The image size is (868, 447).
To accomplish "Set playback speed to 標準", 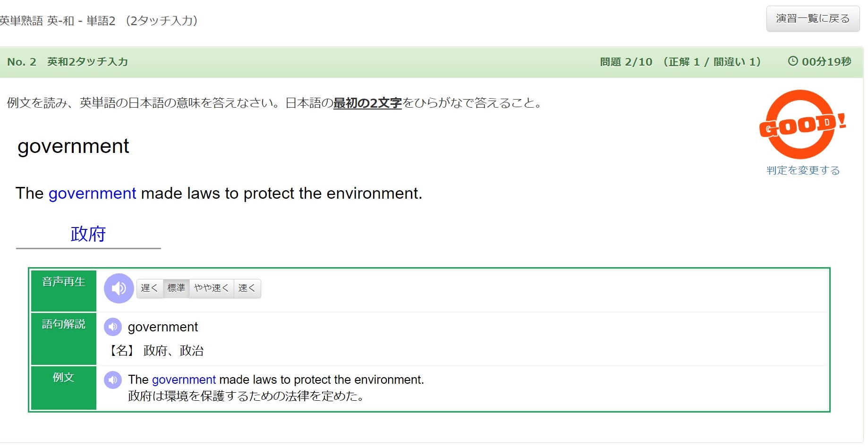I will coord(176,288).
